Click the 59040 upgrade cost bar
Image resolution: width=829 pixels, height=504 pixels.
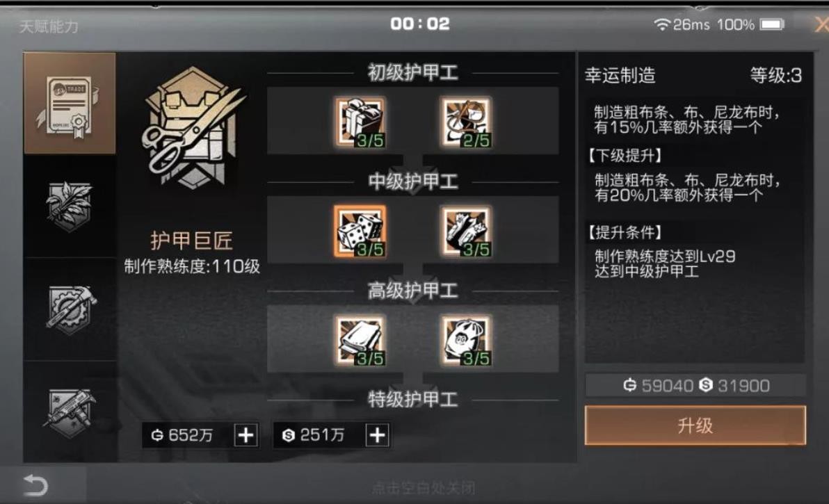(695, 386)
